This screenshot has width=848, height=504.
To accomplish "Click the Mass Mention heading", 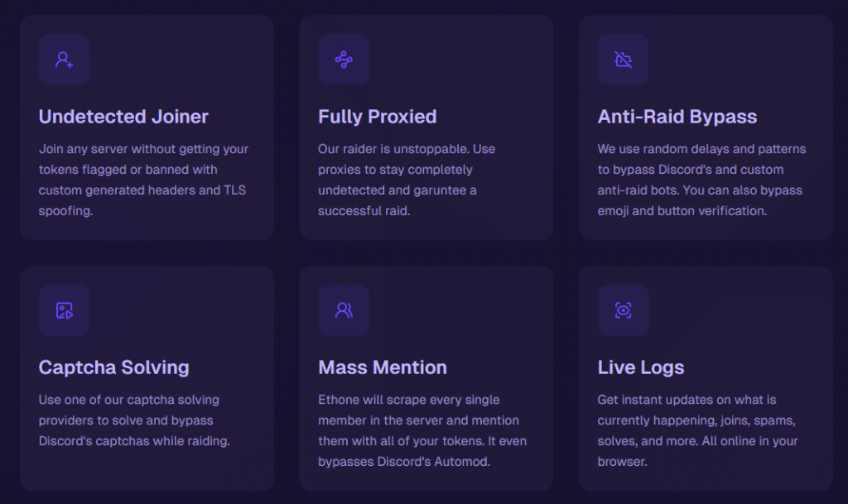I will [383, 367].
